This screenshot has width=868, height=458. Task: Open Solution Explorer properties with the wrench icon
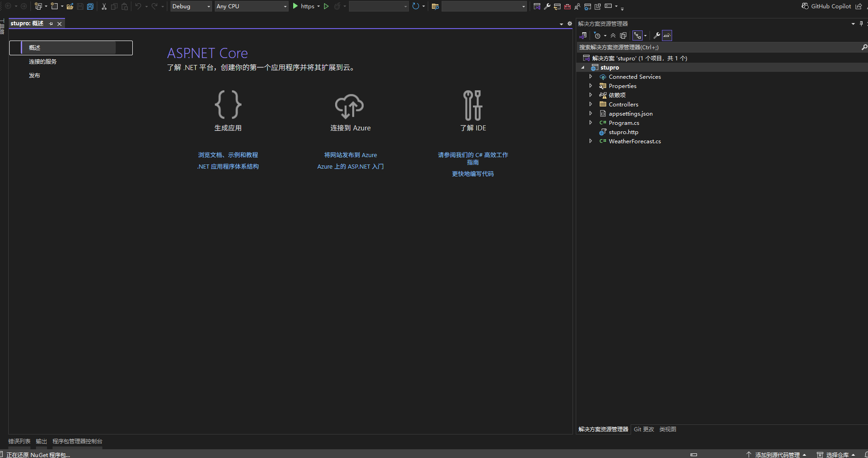pyautogui.click(x=656, y=35)
